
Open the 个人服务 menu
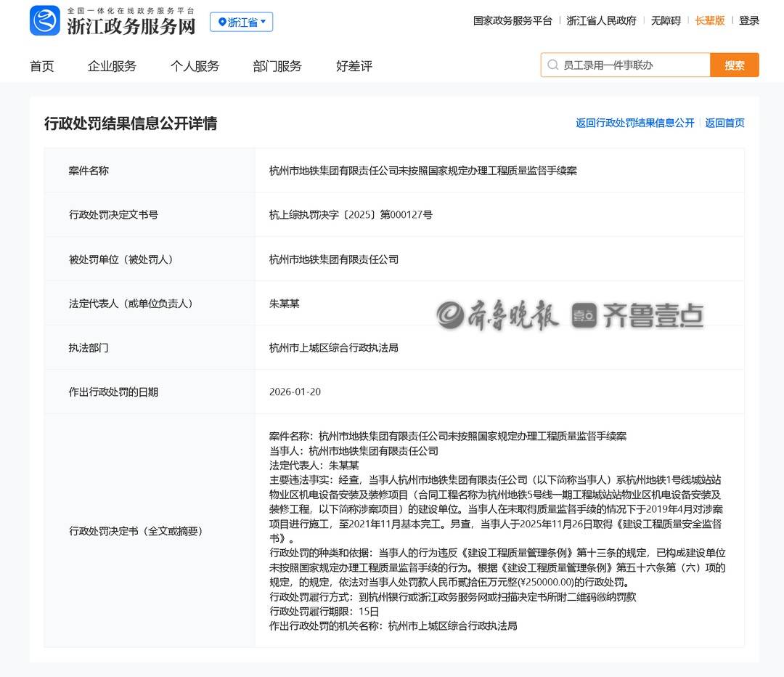[x=195, y=66]
